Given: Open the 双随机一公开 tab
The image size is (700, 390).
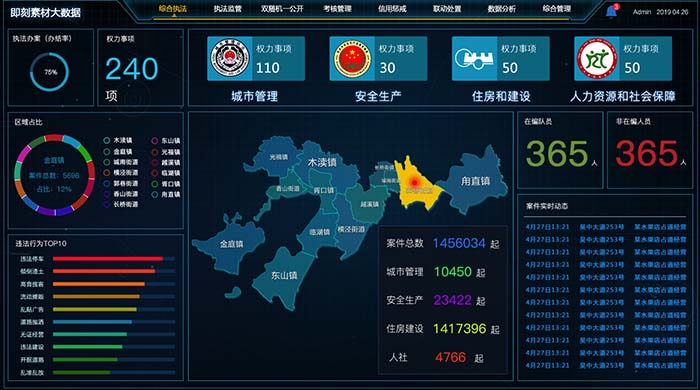Looking at the screenshot, I should click(x=282, y=9).
